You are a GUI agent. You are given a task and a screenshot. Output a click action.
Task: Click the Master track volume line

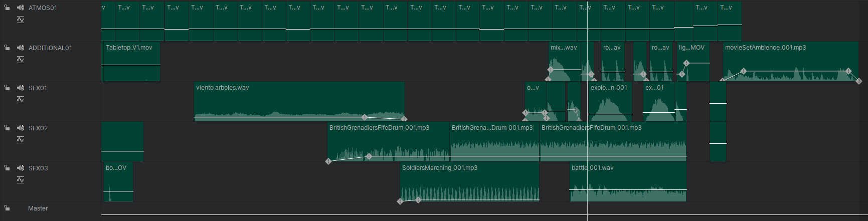click(484, 214)
